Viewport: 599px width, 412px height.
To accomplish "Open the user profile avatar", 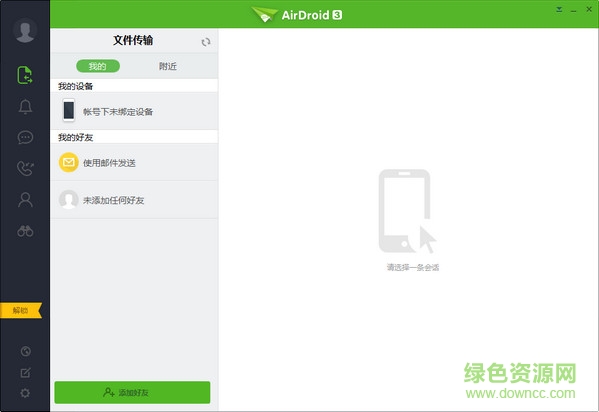I will [25, 30].
